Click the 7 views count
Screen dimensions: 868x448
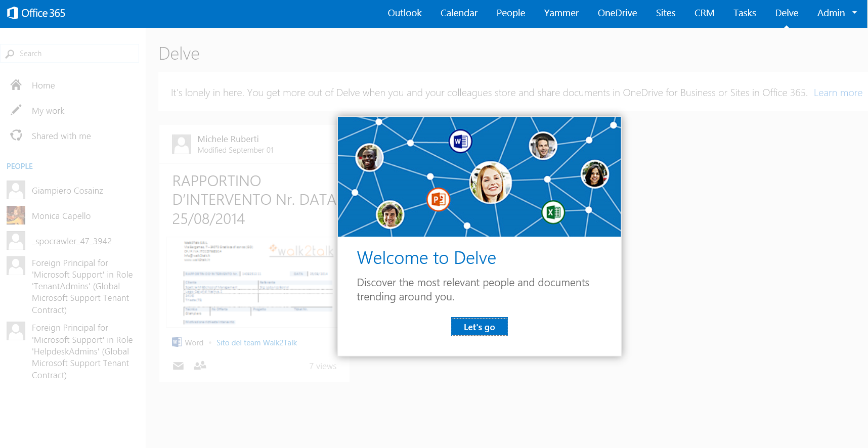coord(323,366)
